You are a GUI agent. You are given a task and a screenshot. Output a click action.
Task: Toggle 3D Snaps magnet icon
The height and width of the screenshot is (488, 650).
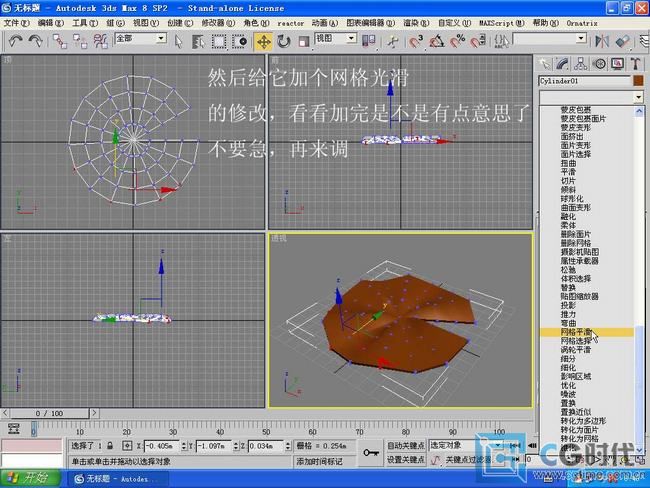(x=416, y=41)
